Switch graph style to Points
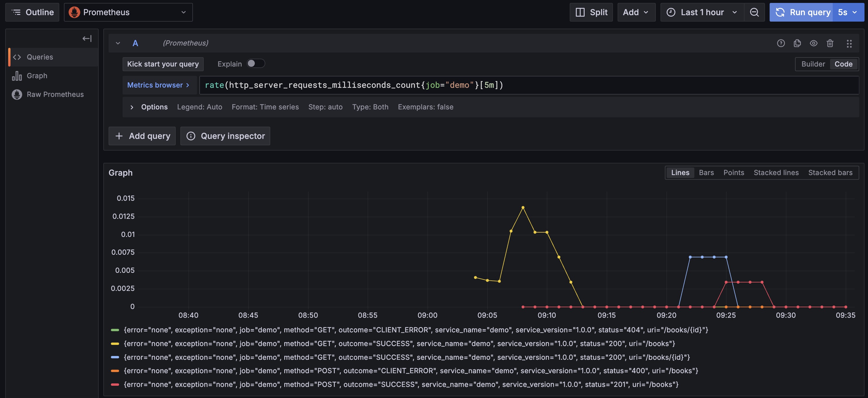This screenshot has height=398, width=868. tap(733, 172)
